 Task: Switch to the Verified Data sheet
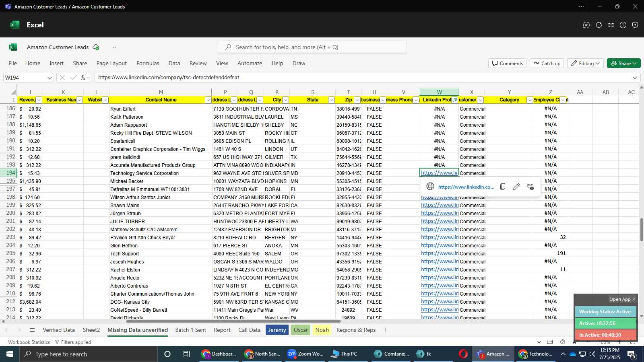(x=59, y=330)
